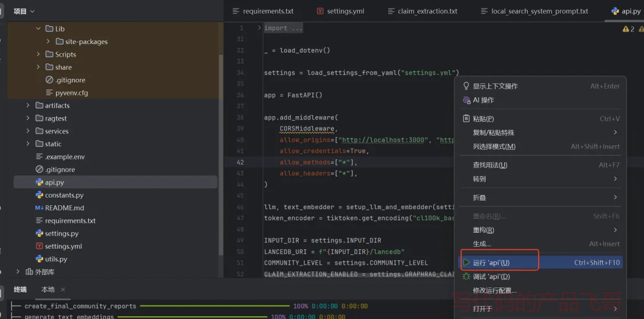The height and width of the screenshot is (319, 644).
Task: Select Modify Run Configuration menu entry
Action: click(540, 290)
